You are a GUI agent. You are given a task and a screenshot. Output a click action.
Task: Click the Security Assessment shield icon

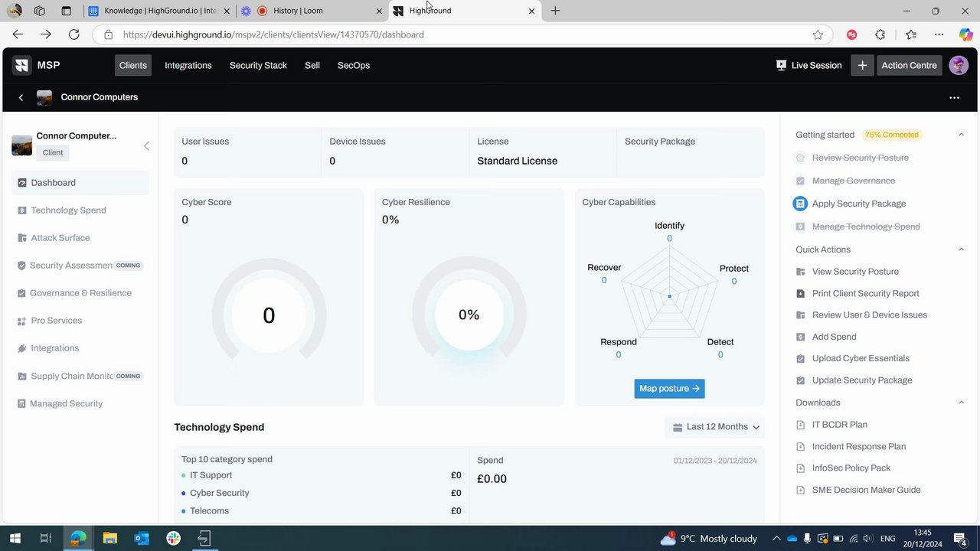click(22, 266)
